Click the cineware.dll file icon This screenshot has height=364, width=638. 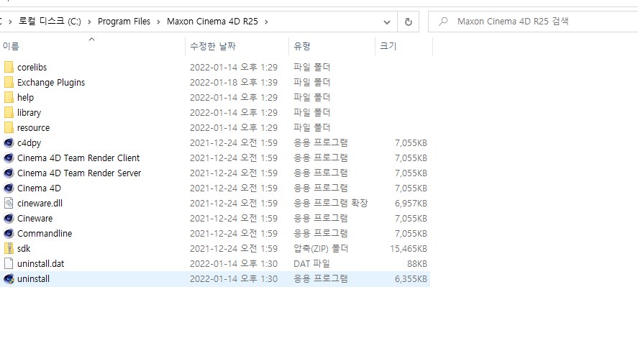pos(9,203)
